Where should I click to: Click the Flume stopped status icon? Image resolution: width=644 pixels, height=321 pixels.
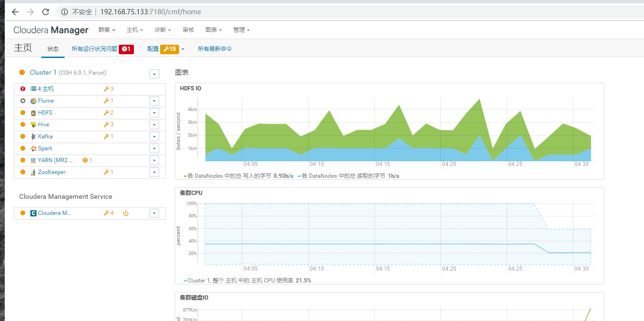click(x=23, y=101)
